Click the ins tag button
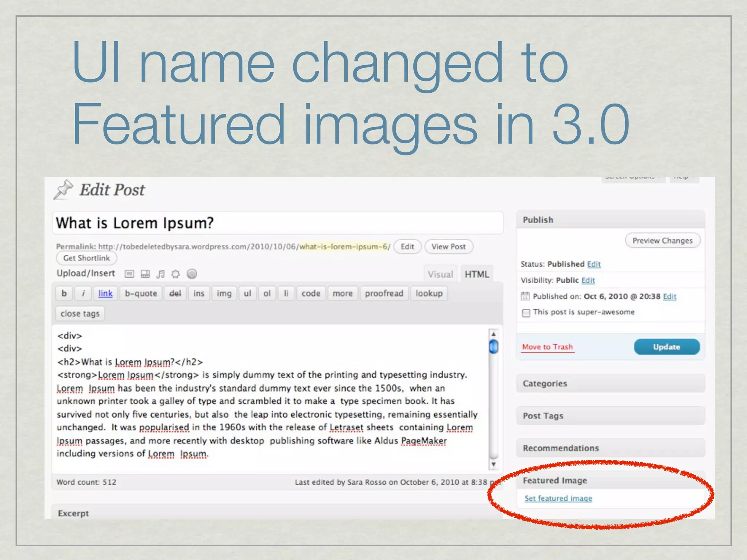Viewport: 747px width, 560px height. [199, 293]
